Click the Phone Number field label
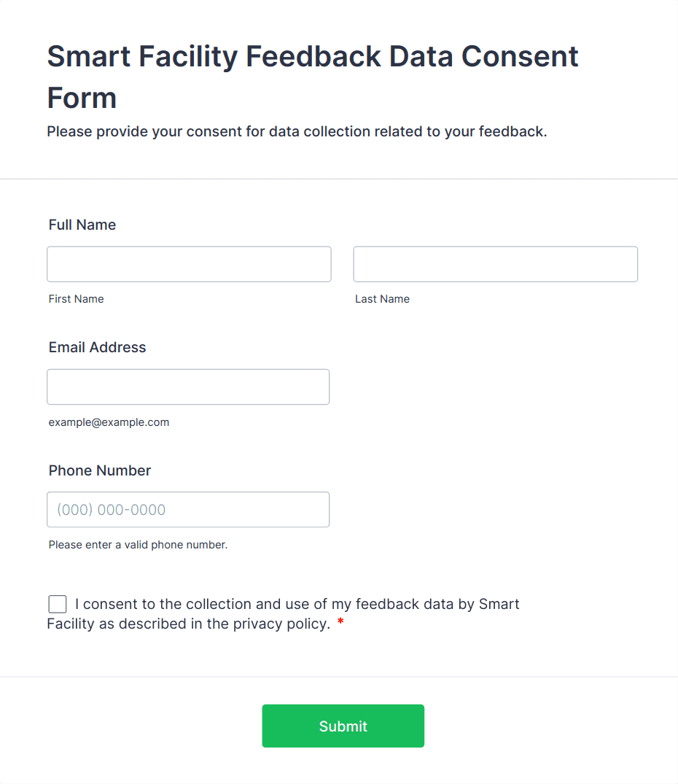 coord(100,470)
